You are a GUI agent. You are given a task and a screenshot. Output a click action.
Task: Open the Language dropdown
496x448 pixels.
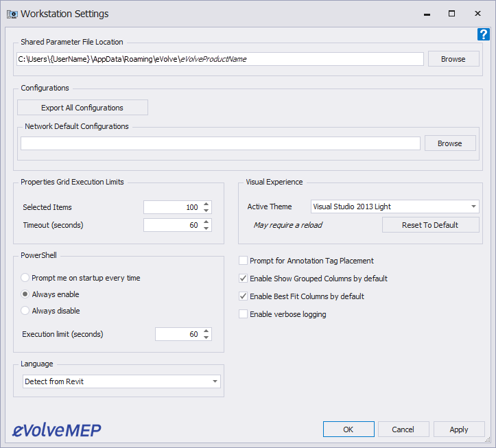(x=121, y=381)
